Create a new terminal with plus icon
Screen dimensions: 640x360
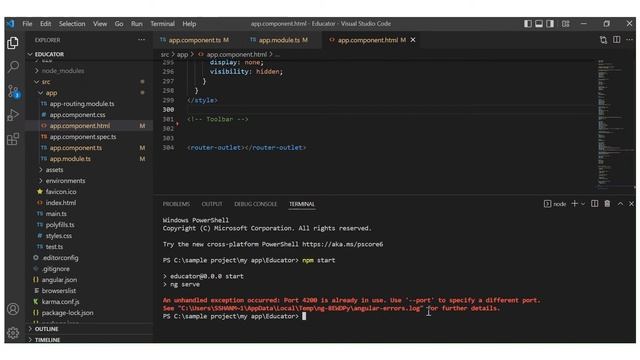[574, 204]
